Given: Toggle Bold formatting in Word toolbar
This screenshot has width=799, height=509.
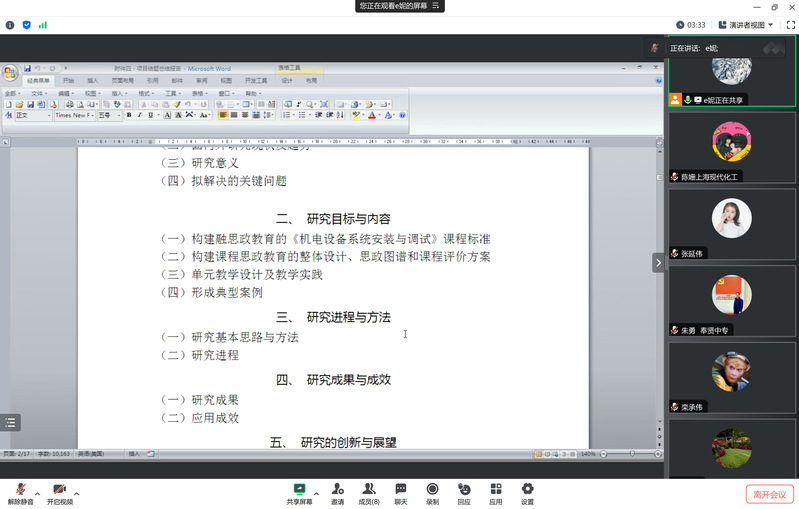Looking at the screenshot, I should [x=129, y=115].
